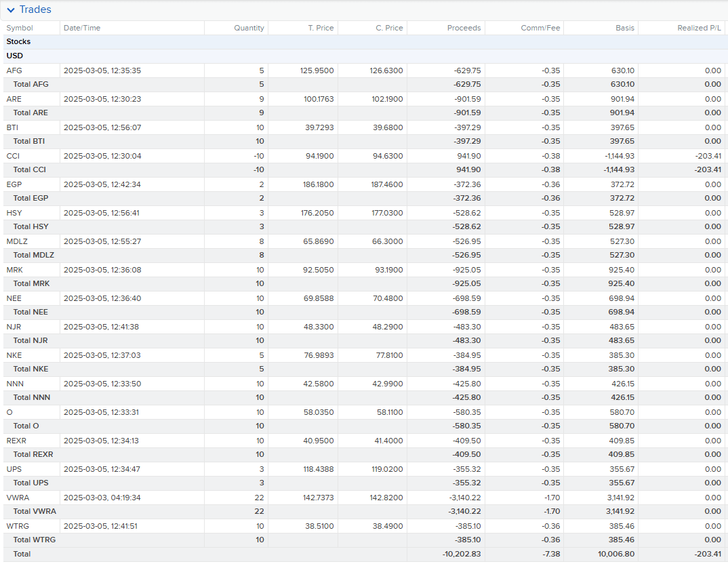Click CCI trade time 12:30:04

(x=102, y=156)
